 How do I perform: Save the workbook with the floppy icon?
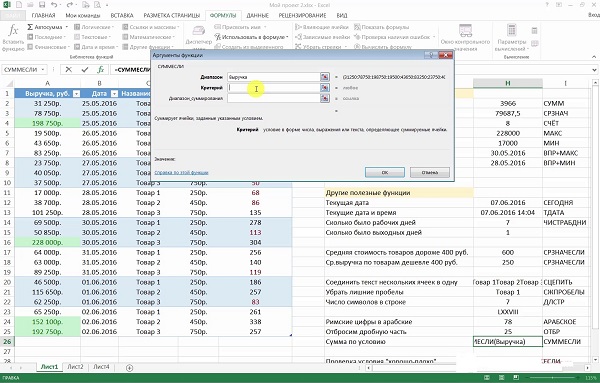point(42,5)
